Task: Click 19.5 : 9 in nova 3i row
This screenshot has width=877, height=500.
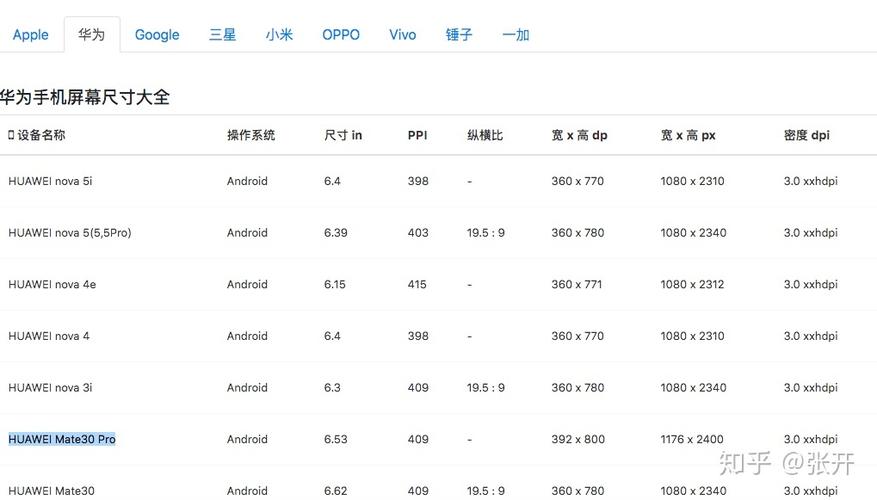Action: click(486, 388)
